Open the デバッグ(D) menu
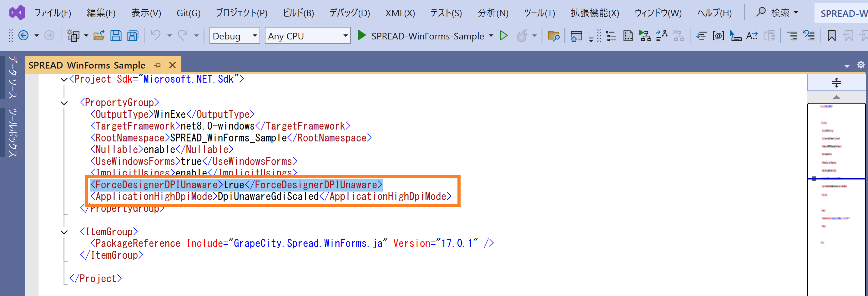The height and width of the screenshot is (296, 868). coord(350,13)
